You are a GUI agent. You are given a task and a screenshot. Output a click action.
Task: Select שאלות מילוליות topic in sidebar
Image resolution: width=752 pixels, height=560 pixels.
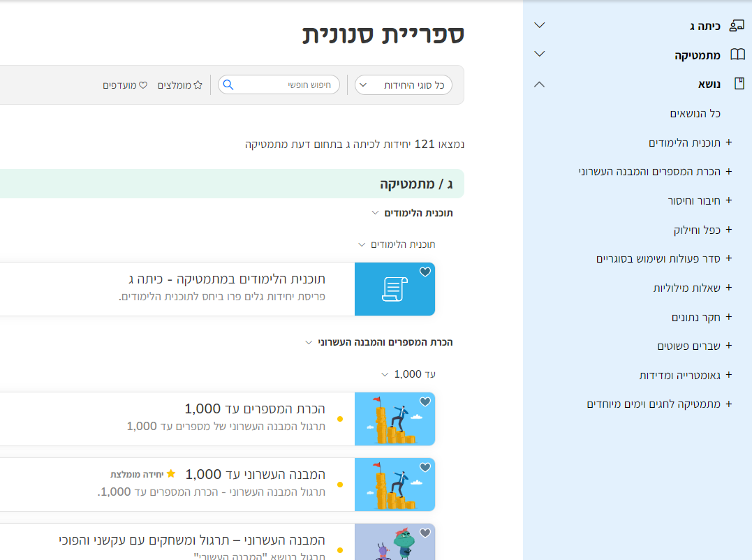pyautogui.click(x=687, y=288)
